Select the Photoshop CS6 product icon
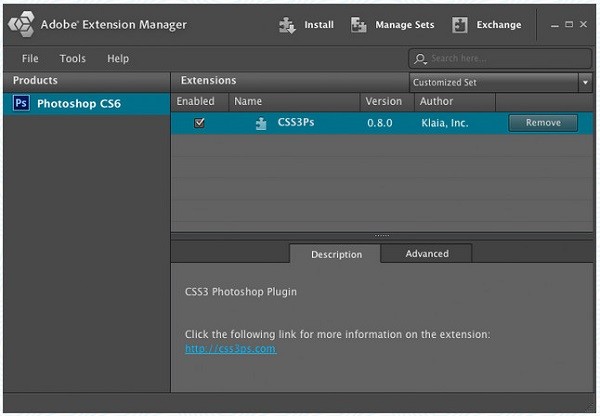The height and width of the screenshot is (416, 600). click(20, 103)
